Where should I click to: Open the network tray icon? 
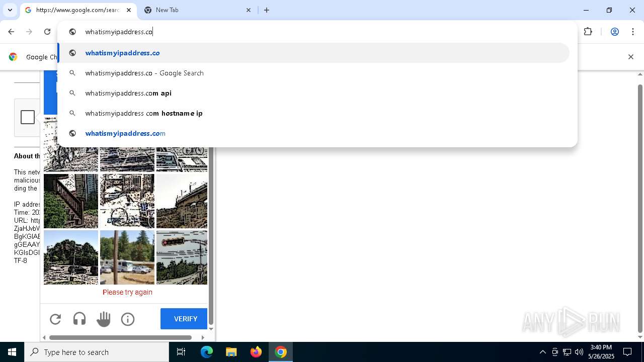pyautogui.click(x=567, y=352)
